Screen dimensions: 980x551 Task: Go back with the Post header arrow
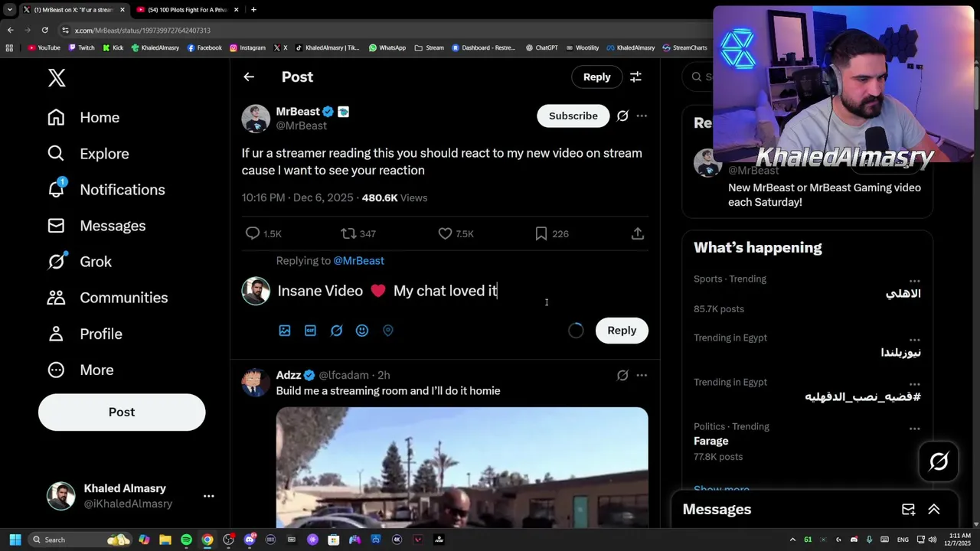(x=249, y=77)
